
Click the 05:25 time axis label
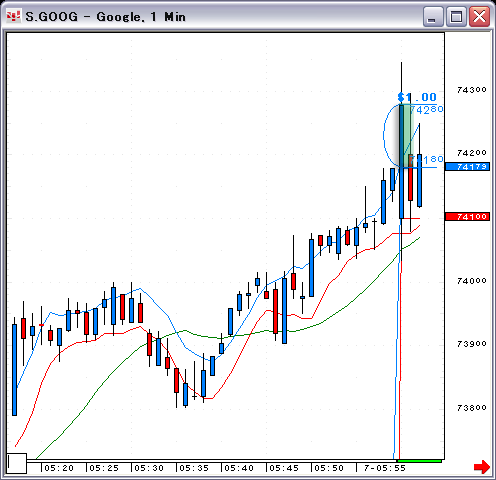coord(104,468)
